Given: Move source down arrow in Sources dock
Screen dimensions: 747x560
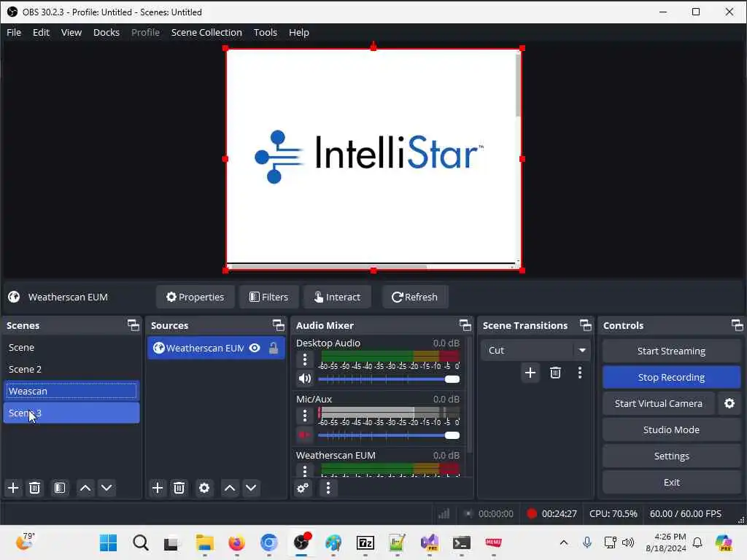Looking at the screenshot, I should click(x=251, y=488).
